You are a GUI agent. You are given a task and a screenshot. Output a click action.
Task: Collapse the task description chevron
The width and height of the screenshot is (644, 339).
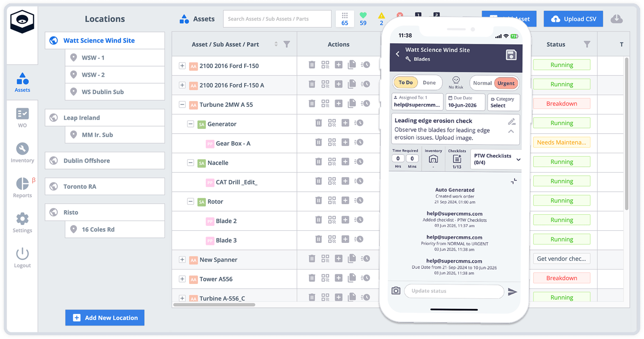pos(511,131)
